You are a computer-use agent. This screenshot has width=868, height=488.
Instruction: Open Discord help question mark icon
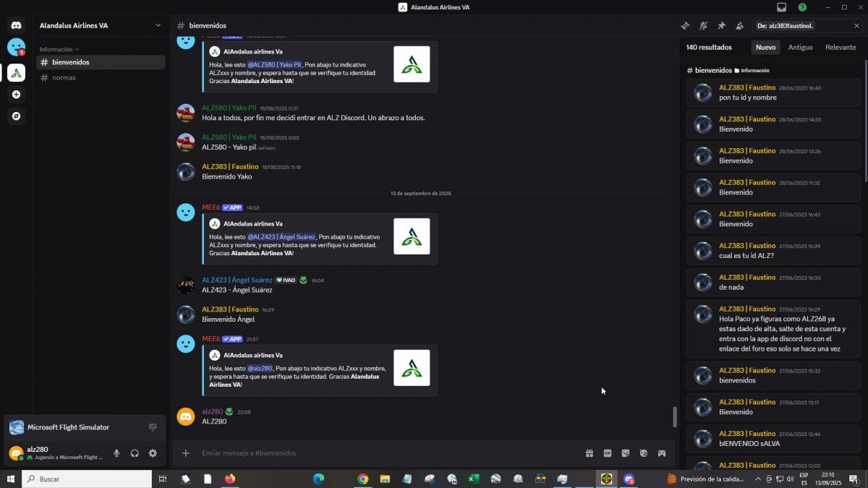click(802, 7)
